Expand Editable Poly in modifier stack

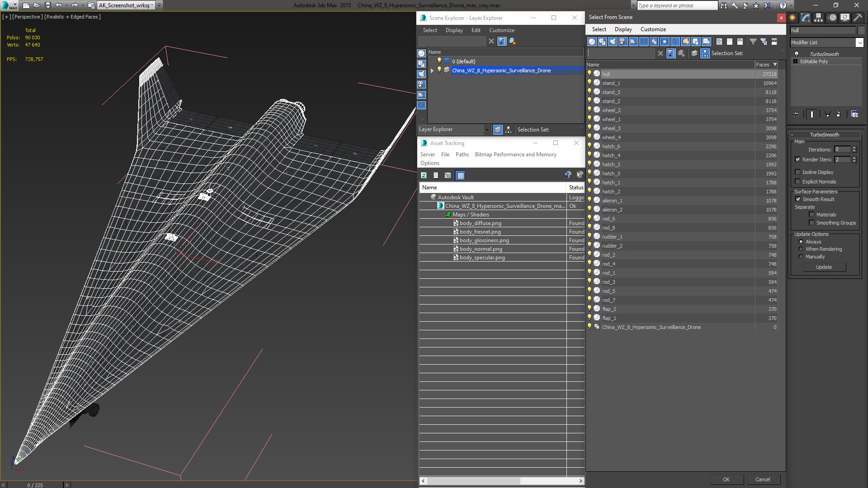(x=795, y=61)
